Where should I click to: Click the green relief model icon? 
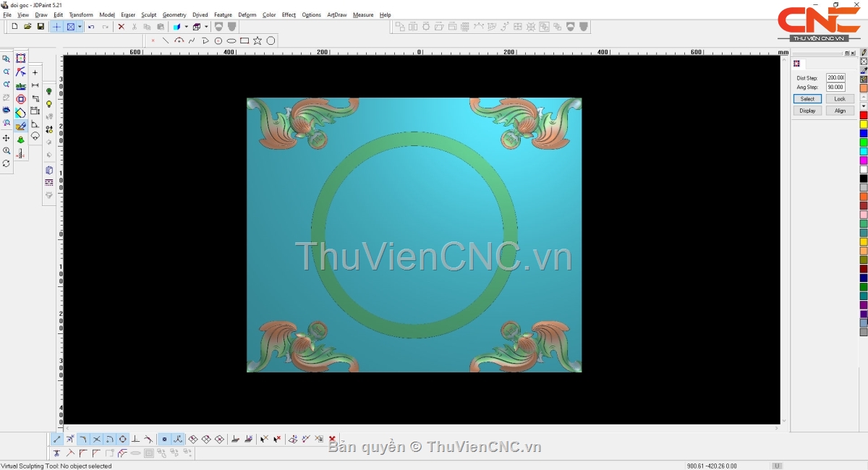21,140
